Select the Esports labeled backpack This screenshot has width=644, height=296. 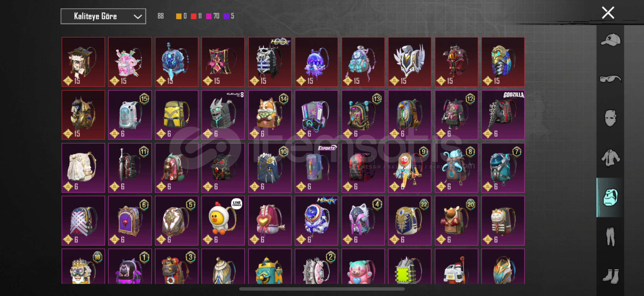click(316, 168)
